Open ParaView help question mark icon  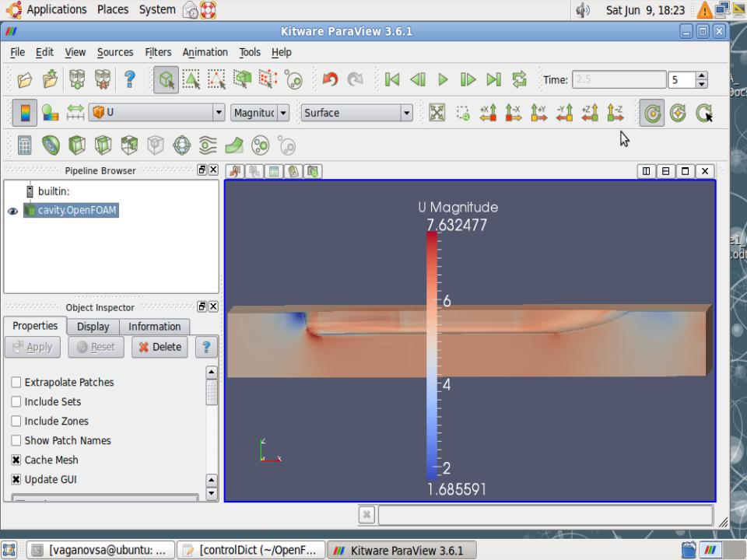(x=129, y=79)
